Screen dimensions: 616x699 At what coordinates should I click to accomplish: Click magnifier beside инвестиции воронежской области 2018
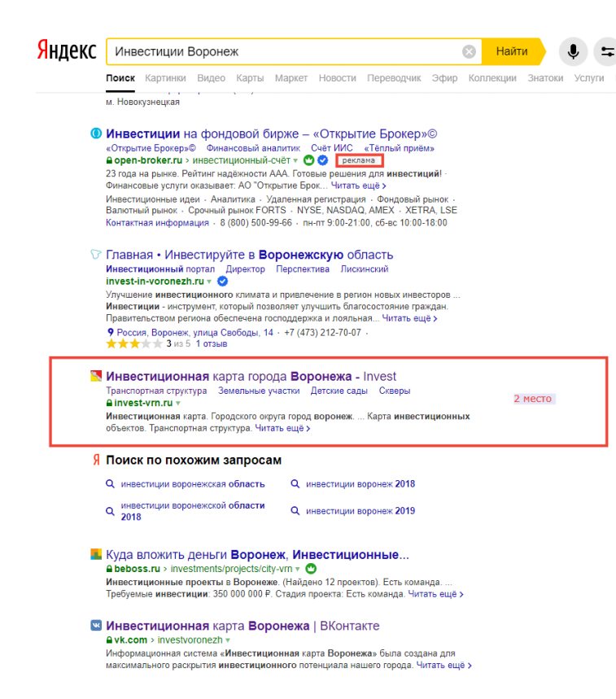110,511
